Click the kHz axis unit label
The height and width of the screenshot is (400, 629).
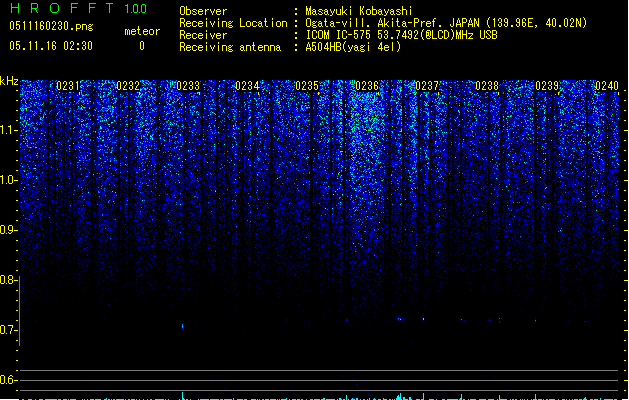pos(9,81)
